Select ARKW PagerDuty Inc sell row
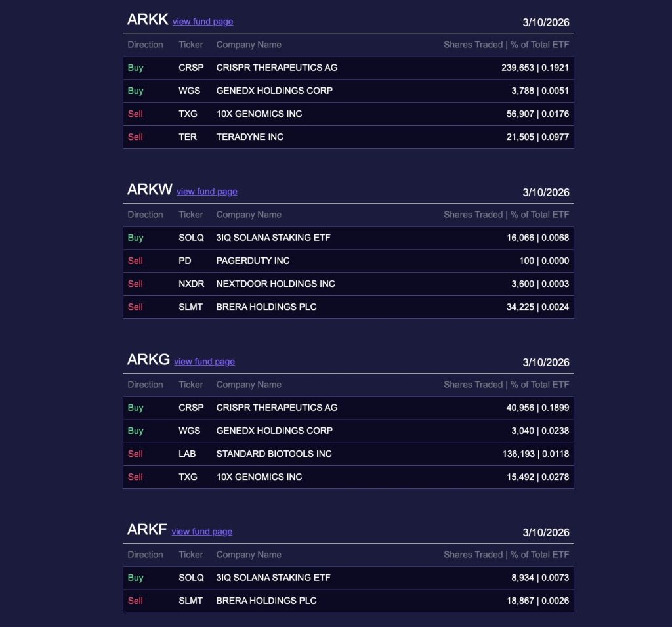Viewport: 672px width, 627px height. [x=348, y=261]
